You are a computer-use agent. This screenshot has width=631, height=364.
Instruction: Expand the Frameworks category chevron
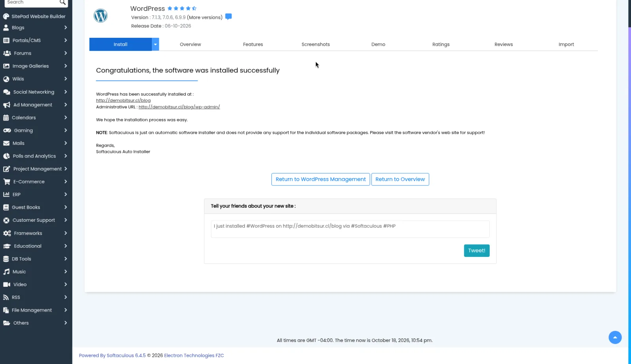click(x=65, y=233)
